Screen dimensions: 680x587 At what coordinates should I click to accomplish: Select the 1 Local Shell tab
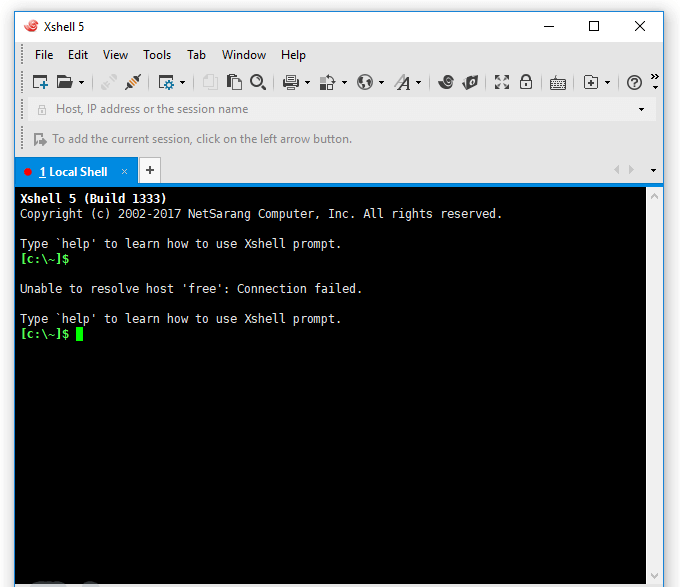click(77, 172)
